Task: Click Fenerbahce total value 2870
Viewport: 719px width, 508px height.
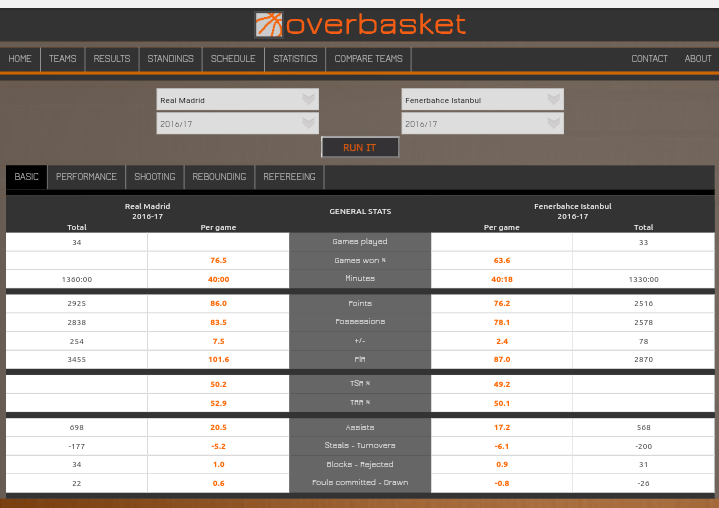Action: pos(643,359)
